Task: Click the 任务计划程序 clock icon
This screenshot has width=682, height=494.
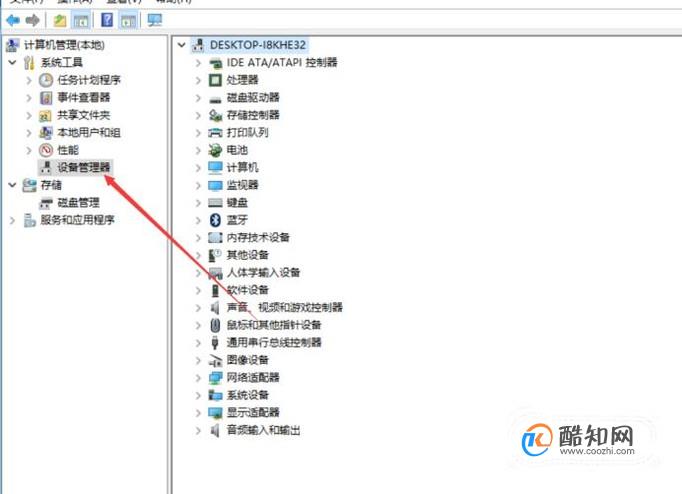Action: 46,80
